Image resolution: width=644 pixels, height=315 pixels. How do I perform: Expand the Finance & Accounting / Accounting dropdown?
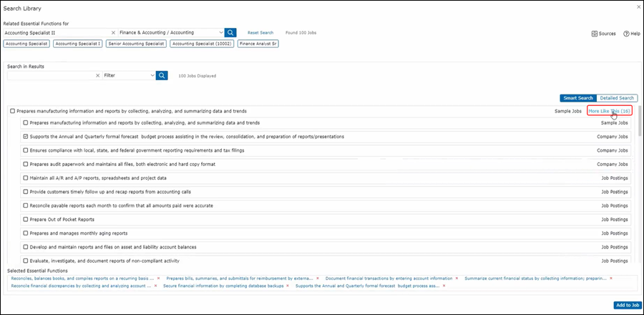coord(220,33)
